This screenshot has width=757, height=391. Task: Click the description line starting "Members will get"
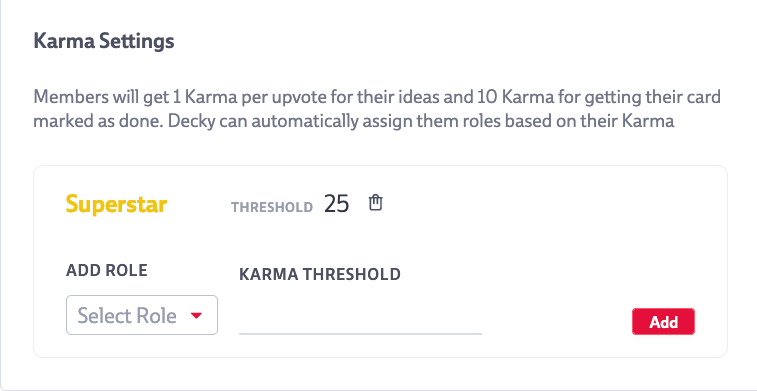click(377, 97)
